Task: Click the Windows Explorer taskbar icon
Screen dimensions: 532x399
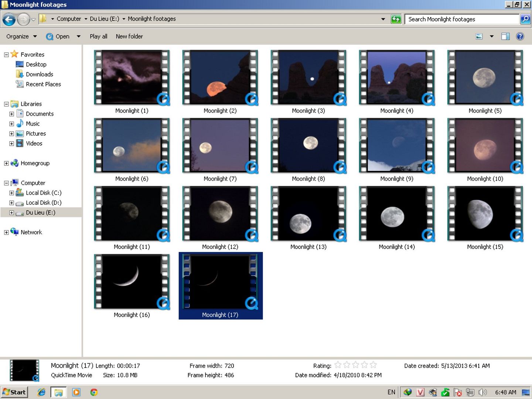Action: pyautogui.click(x=58, y=392)
